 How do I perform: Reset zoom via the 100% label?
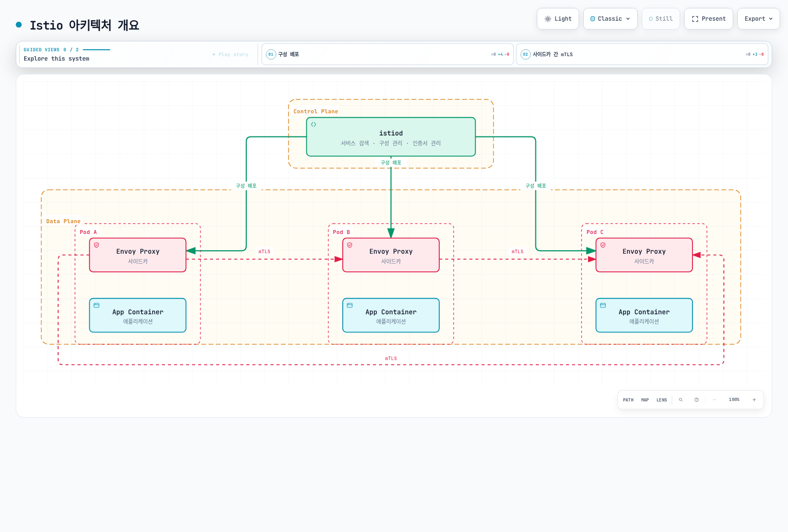pos(734,400)
